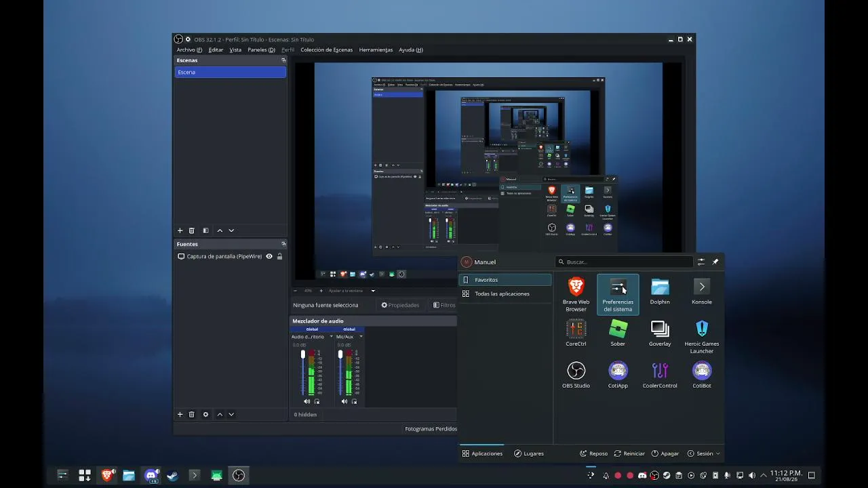Toggle headphone monitoring for Mic/Aux

point(354,401)
